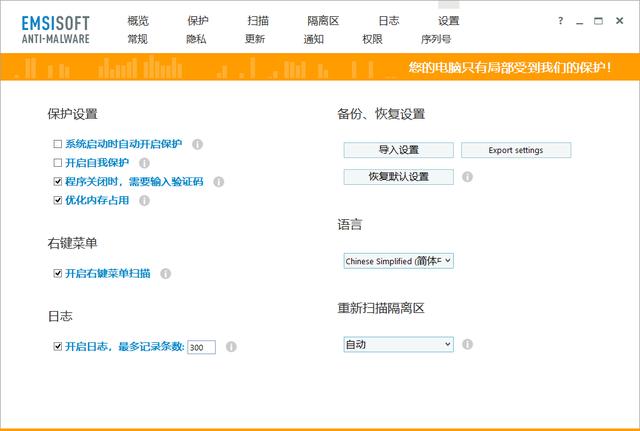640x431 pixels.
Task: Click info icon beside 重新扫描隔离区 dropdown
Action: pyautogui.click(x=467, y=344)
